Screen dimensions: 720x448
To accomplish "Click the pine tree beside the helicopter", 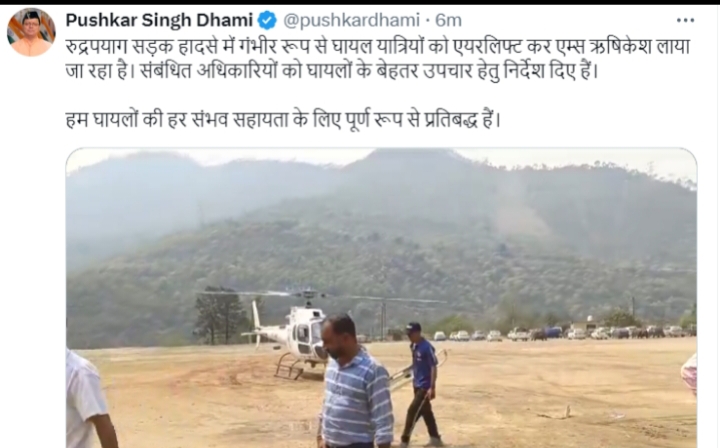I will point(219,315).
